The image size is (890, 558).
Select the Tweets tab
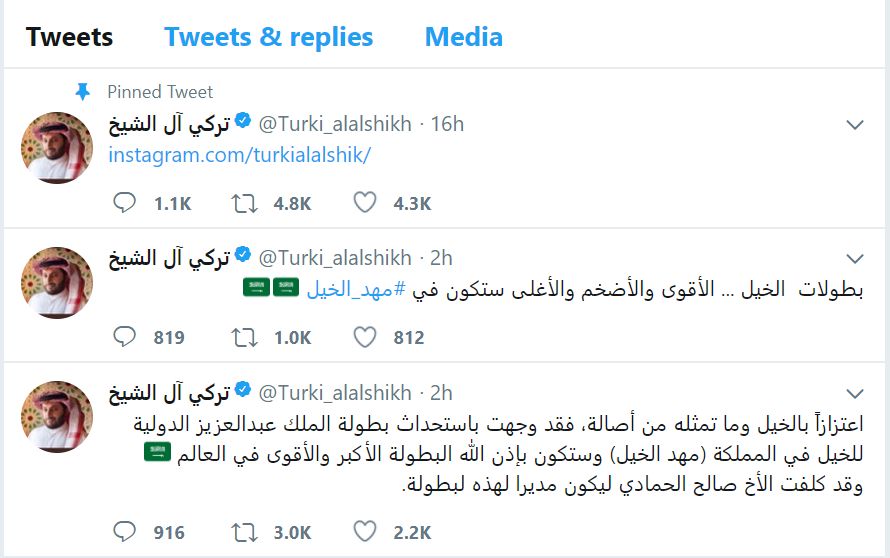[69, 38]
